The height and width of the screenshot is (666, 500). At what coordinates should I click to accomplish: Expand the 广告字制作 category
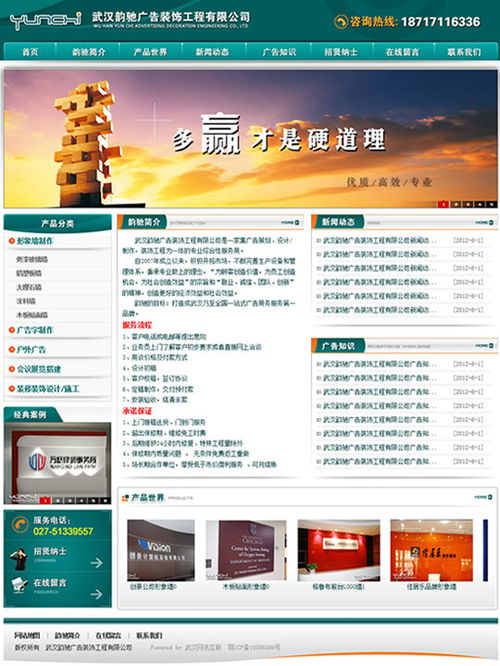pos(35,330)
